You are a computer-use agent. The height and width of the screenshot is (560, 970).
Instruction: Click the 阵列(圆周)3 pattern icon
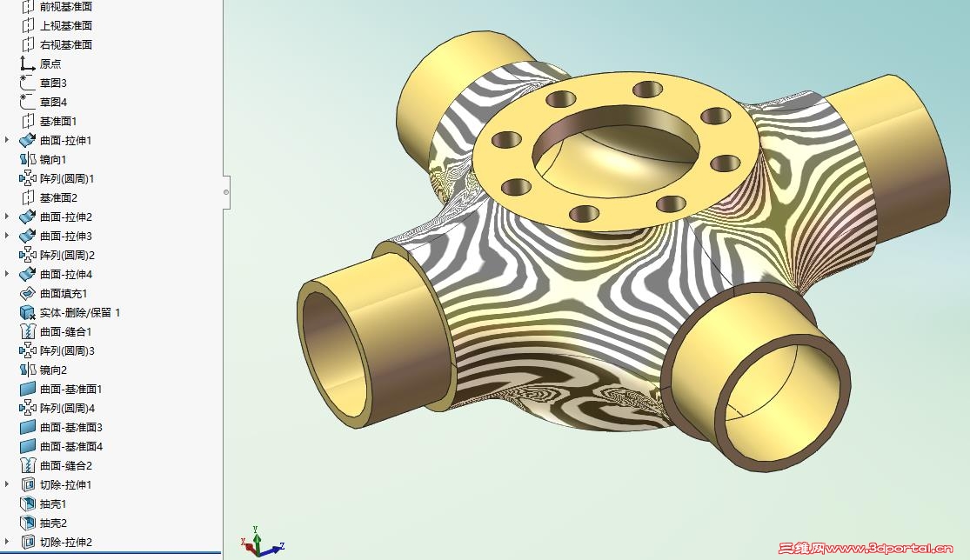coord(28,351)
